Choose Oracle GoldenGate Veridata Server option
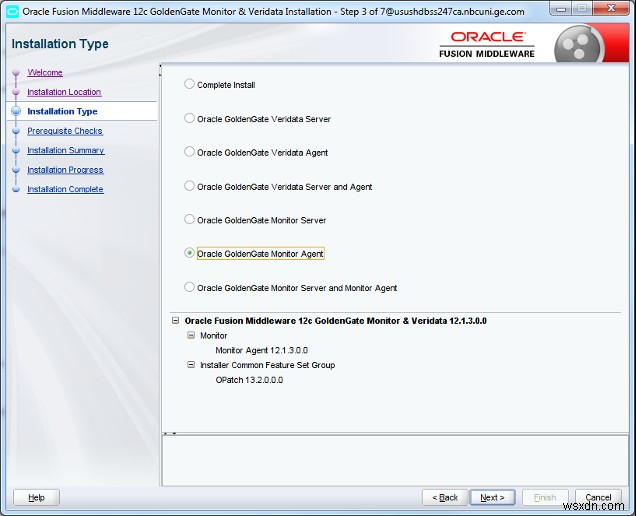636x516 pixels. tap(189, 118)
